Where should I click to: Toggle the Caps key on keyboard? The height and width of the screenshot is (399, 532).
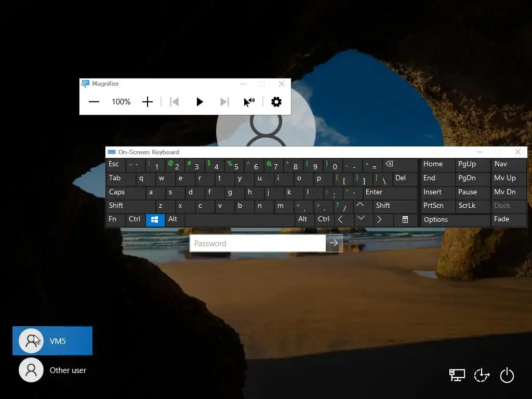pyautogui.click(x=126, y=192)
